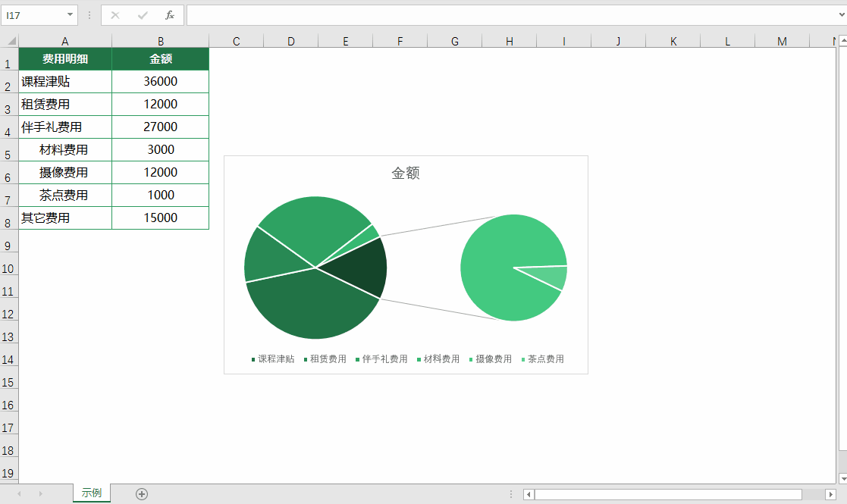Click horizontal scrollbar right arrow

(x=831, y=494)
